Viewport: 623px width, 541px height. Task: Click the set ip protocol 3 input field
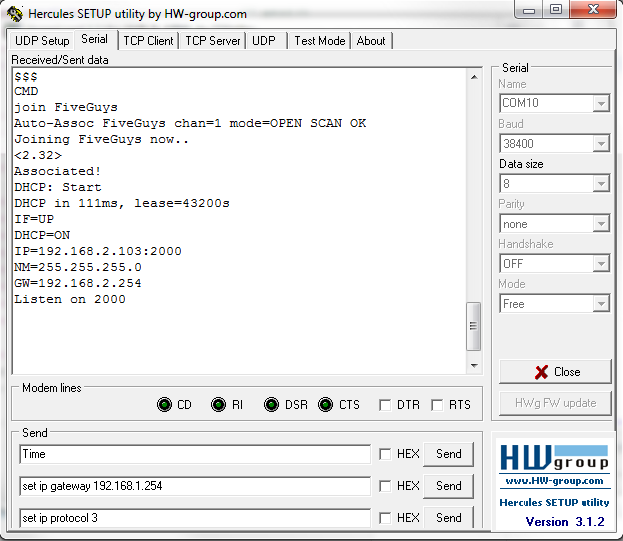(195, 518)
